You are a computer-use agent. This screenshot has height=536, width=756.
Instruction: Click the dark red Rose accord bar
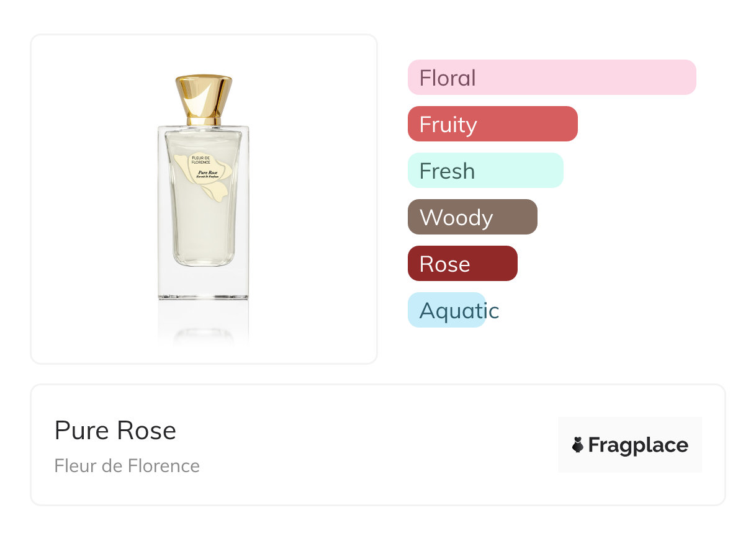point(462,264)
